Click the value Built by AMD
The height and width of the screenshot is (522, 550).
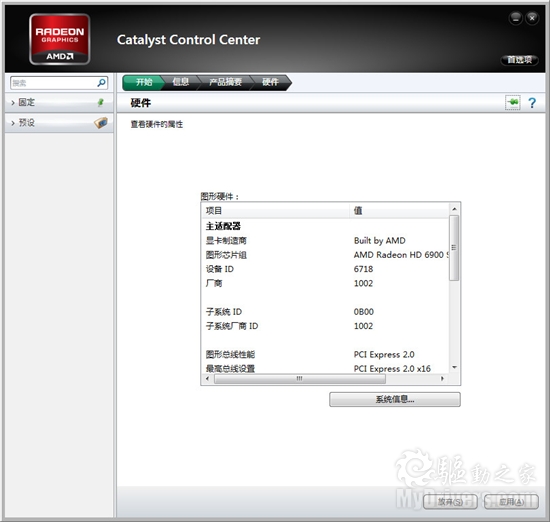380,241
